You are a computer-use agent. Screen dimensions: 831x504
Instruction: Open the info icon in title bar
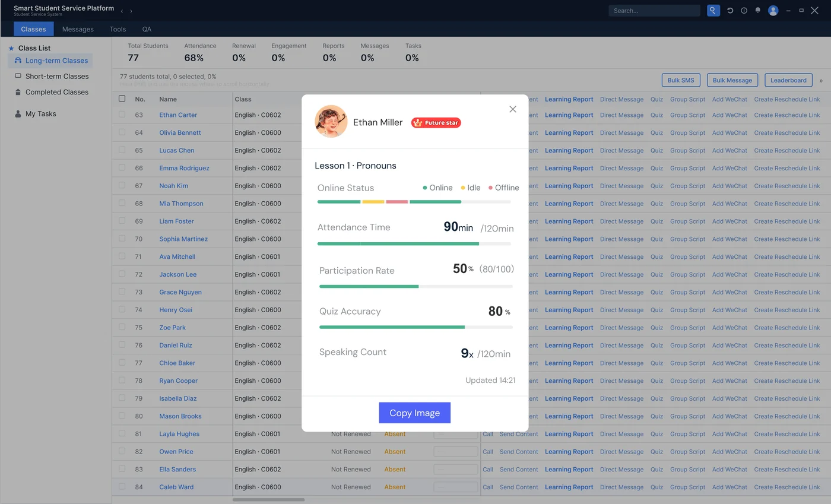[x=744, y=11]
